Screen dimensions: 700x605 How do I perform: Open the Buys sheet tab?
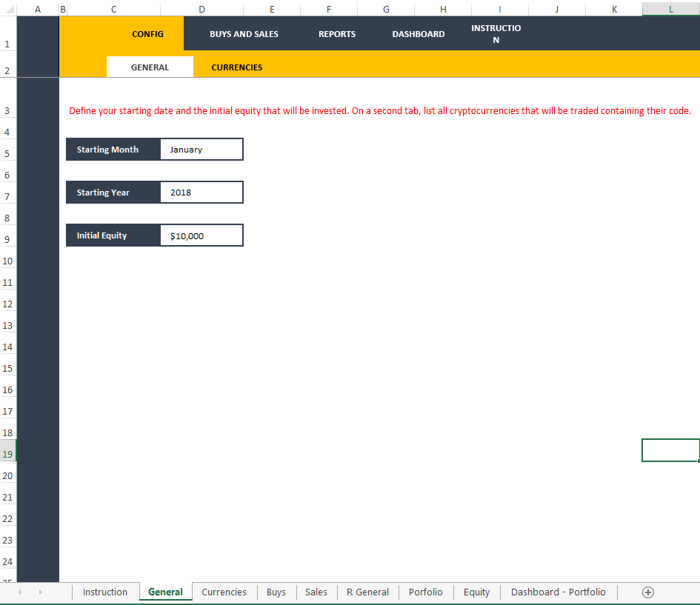pyautogui.click(x=276, y=592)
